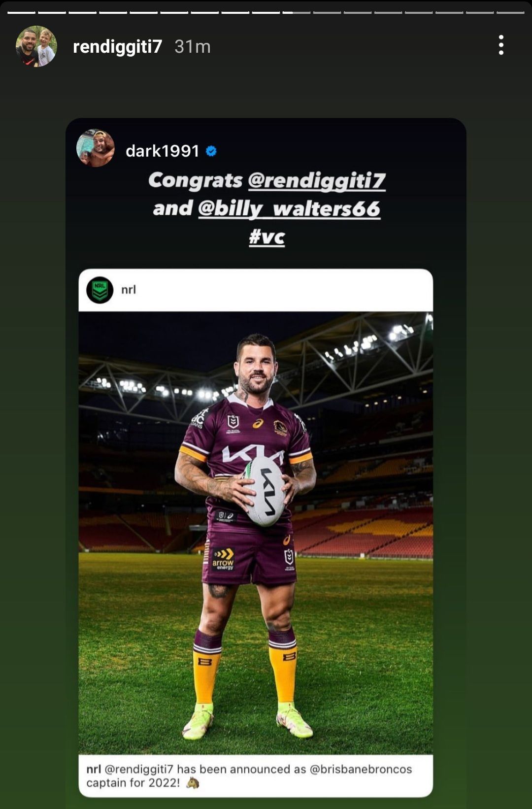Tap rendiggiti7's profile picture
Image resolution: width=532 pixels, height=809 pixels.
[36, 46]
